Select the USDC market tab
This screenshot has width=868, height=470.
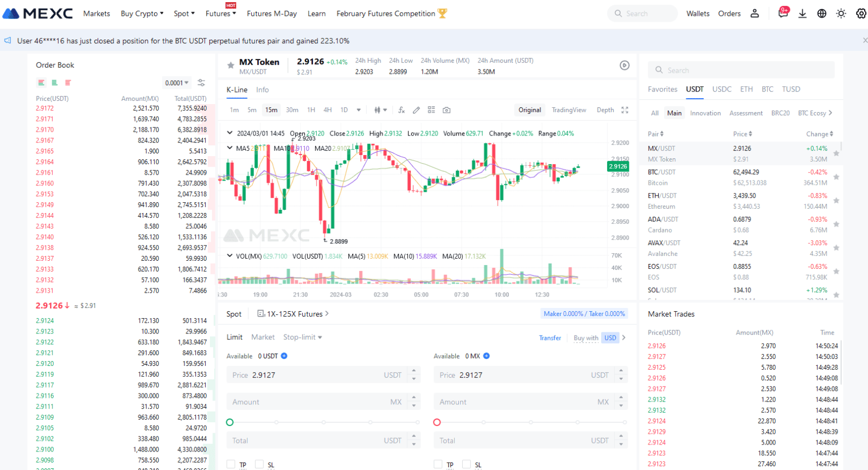(x=722, y=89)
